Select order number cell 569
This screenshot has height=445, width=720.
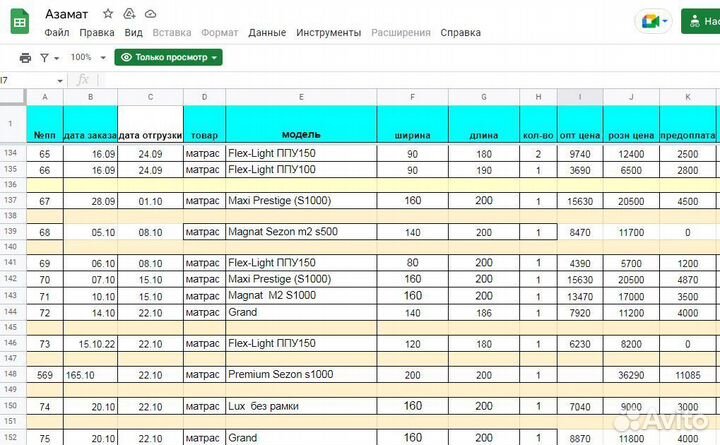(x=45, y=375)
